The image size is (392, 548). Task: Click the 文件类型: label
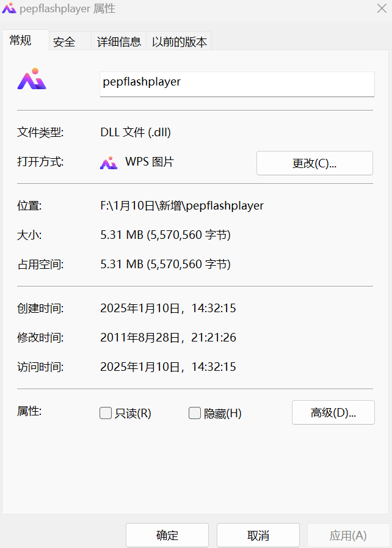coord(40,133)
